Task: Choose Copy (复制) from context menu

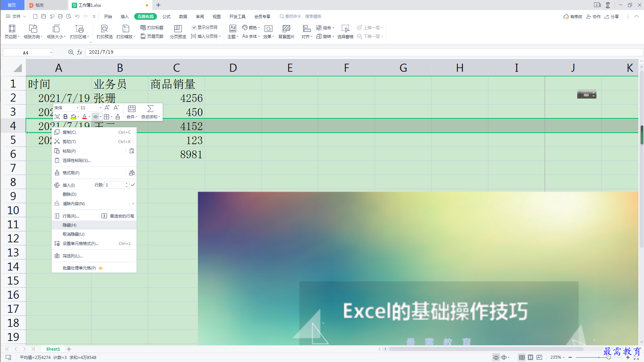Action: (94, 132)
